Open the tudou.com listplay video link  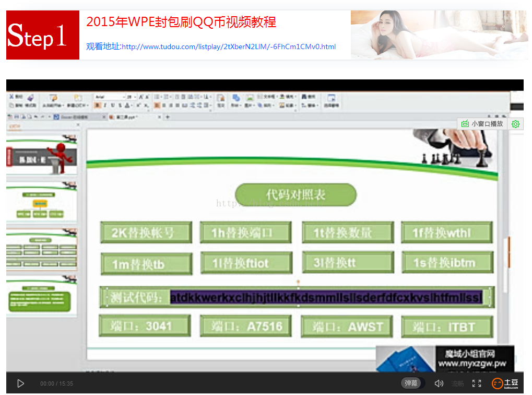point(228,47)
